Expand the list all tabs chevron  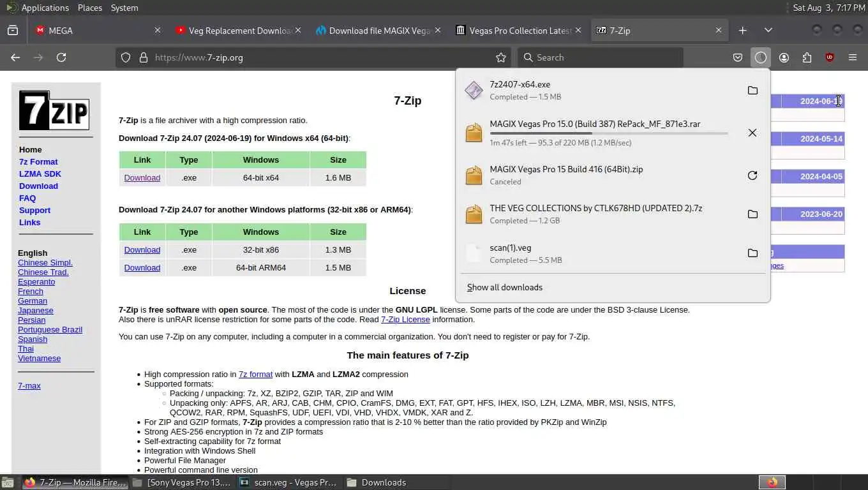tap(768, 30)
